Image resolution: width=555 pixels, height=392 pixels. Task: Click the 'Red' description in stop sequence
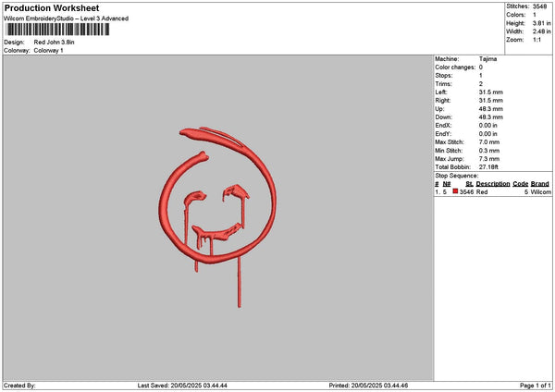(x=482, y=192)
